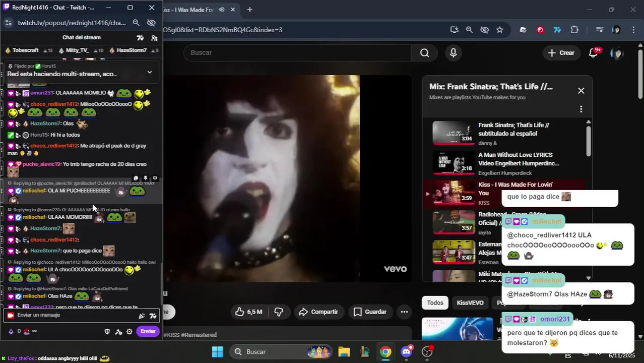Viewport: 644px width, 363px height.
Task: Open Chrome three-dot menu
Action: (633, 30)
